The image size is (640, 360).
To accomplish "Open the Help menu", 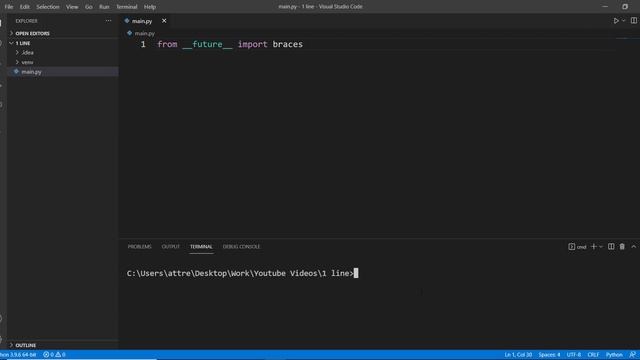I will (150, 7).
